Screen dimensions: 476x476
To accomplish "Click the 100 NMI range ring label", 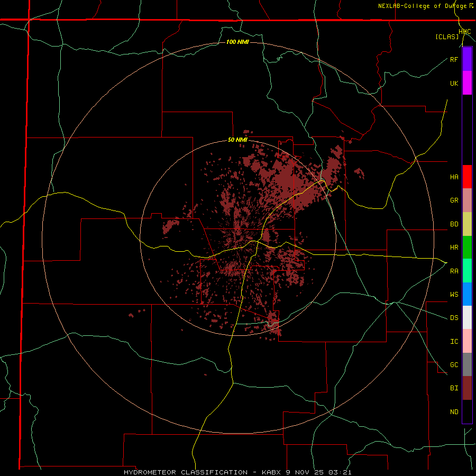I will point(237,42).
